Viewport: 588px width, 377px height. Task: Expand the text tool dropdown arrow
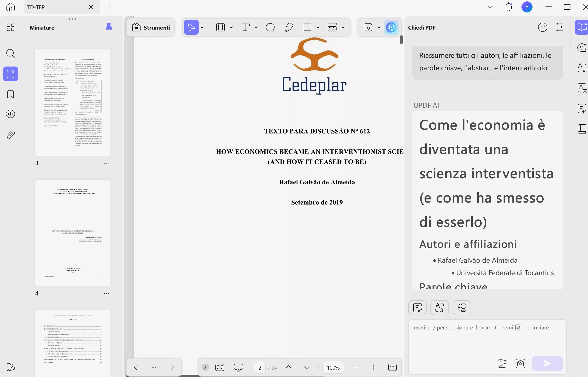coord(256,27)
